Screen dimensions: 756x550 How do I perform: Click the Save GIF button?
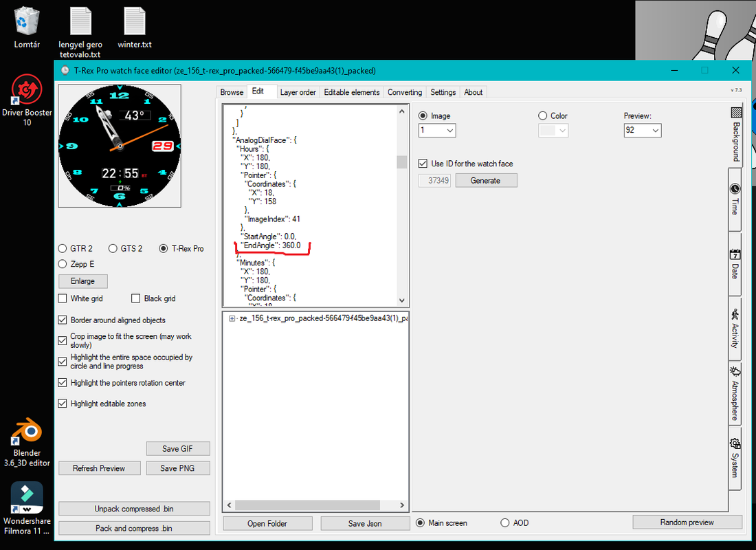coord(178,449)
